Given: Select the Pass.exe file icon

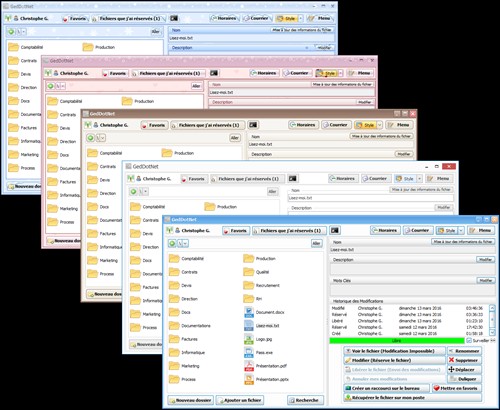Looking at the screenshot, I should click(249, 352).
